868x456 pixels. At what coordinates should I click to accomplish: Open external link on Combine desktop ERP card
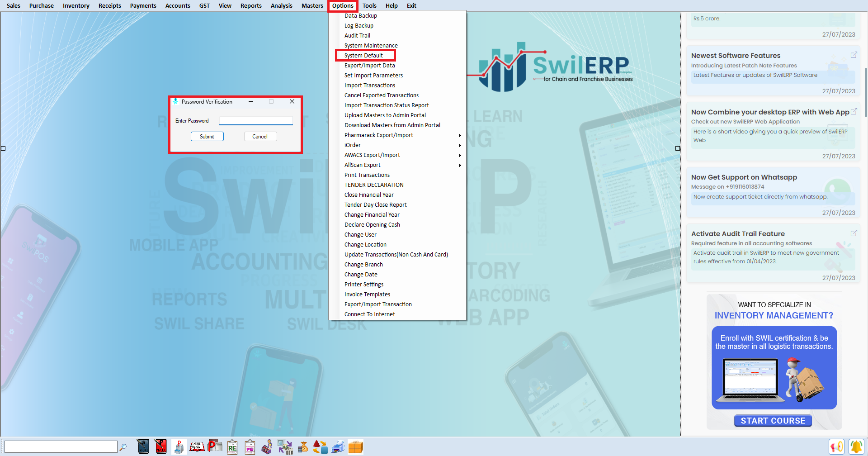tap(854, 111)
